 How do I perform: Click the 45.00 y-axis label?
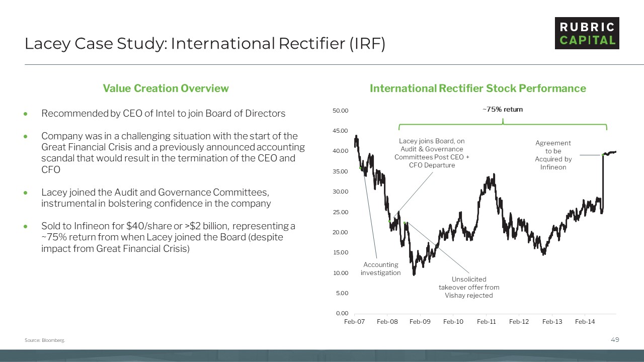[x=340, y=131]
